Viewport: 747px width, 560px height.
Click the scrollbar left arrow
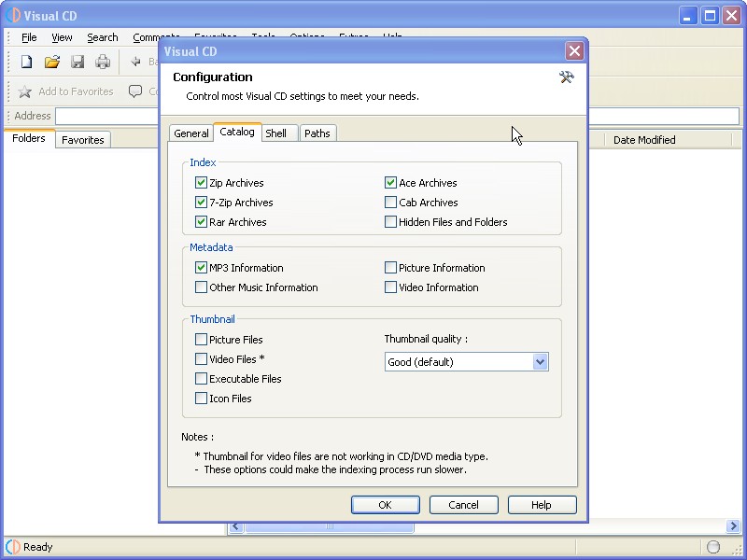pyautogui.click(x=236, y=526)
